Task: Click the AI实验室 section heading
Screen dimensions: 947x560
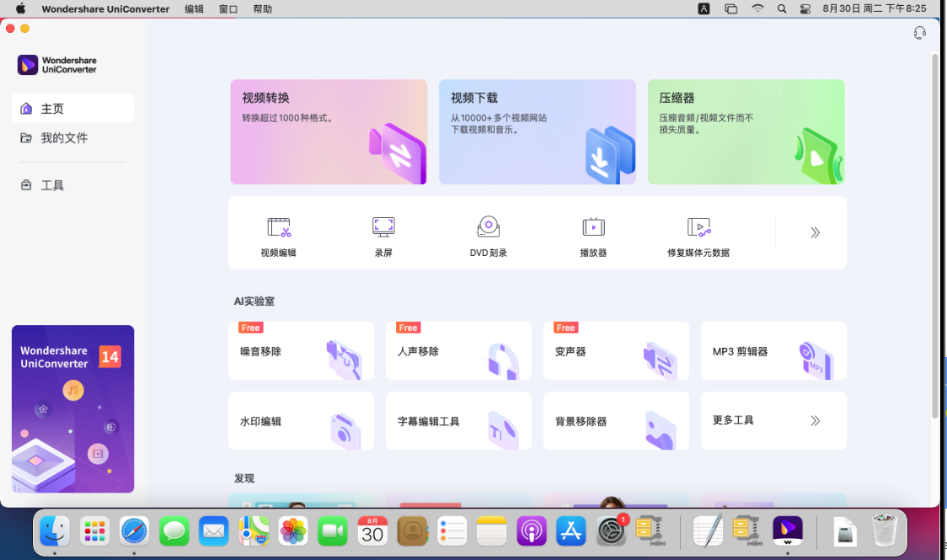Action: point(254,301)
